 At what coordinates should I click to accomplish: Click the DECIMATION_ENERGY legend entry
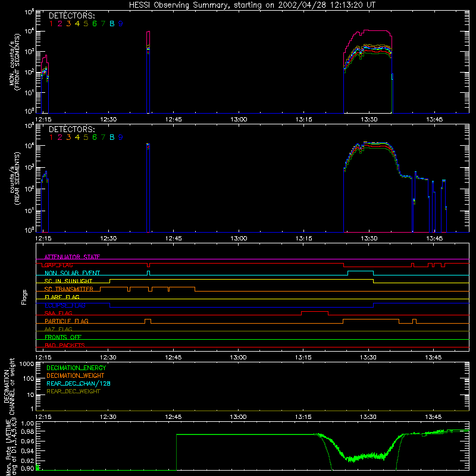[x=76, y=368]
